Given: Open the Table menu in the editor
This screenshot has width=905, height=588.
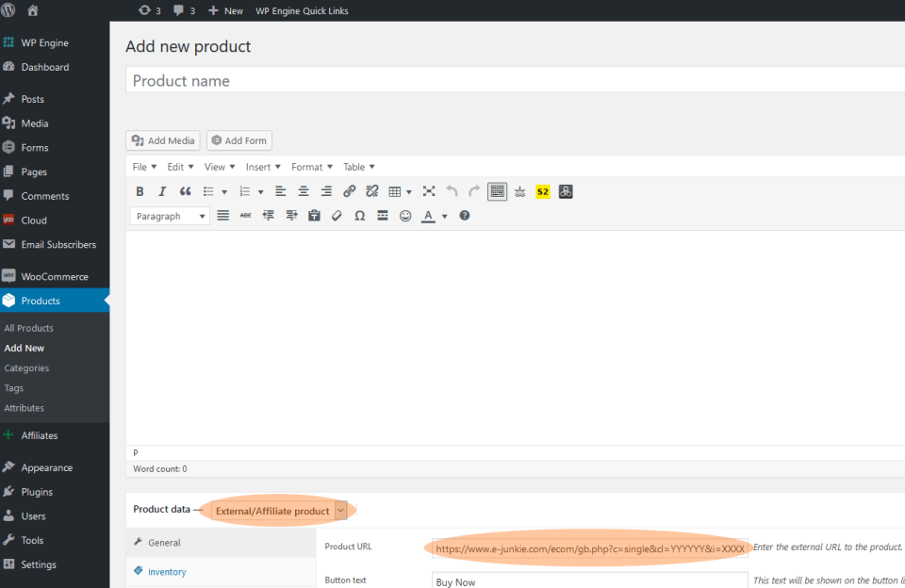Looking at the screenshot, I should click(357, 167).
